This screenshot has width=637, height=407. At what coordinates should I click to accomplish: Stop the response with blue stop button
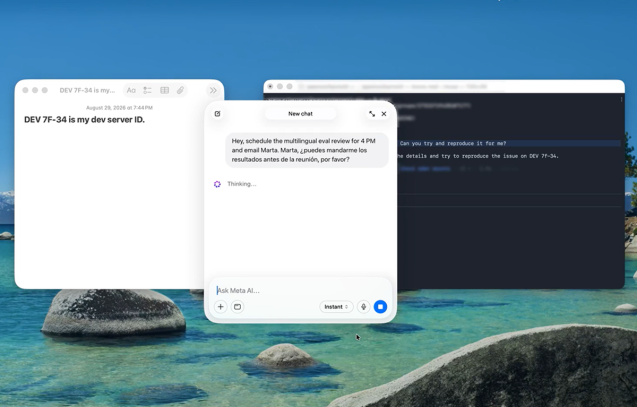(x=380, y=307)
